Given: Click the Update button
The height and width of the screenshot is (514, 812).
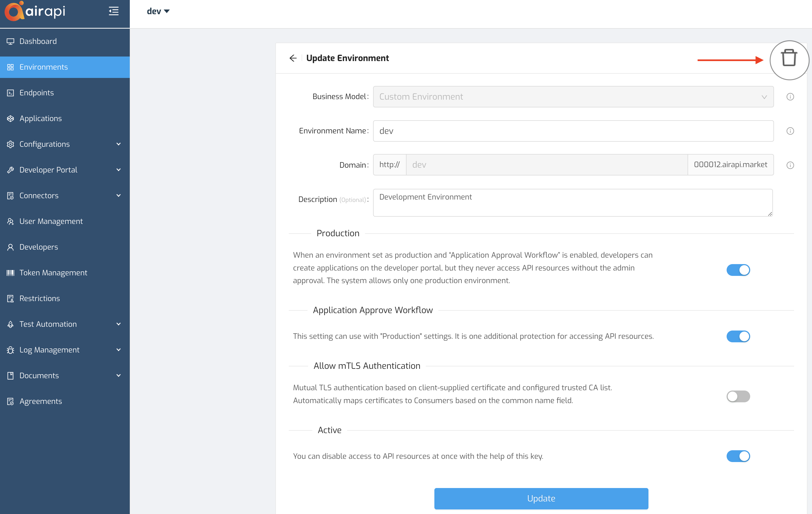Looking at the screenshot, I should [x=541, y=498].
